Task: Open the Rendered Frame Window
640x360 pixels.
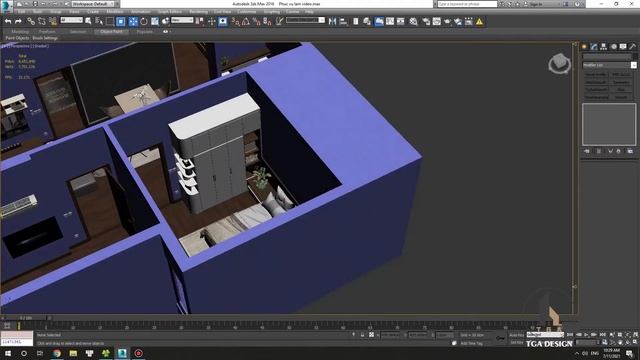Action: (x=437, y=21)
